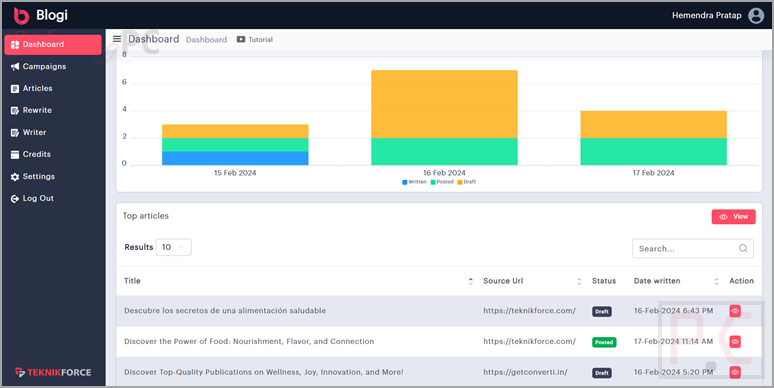Click the 16 Feb 2024 axis label

coord(444,173)
